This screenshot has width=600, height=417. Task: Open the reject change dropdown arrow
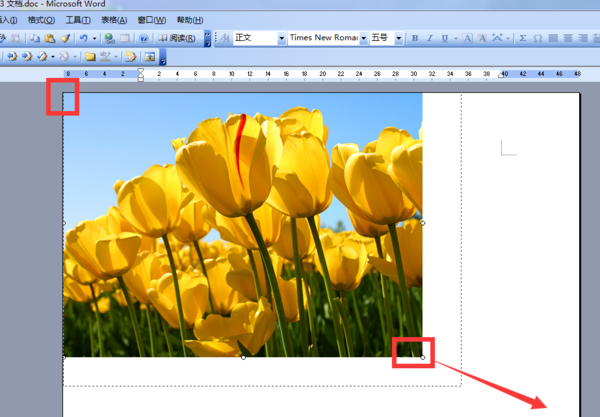click(x=75, y=57)
